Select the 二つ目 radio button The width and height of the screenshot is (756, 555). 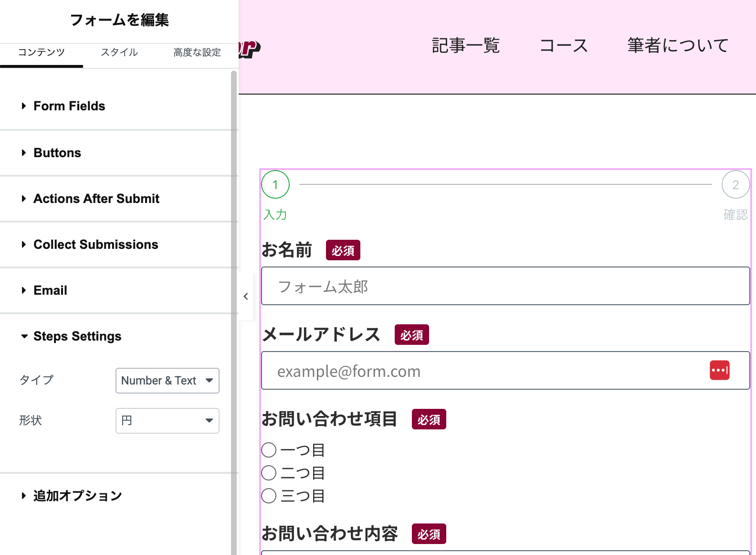coord(269,473)
